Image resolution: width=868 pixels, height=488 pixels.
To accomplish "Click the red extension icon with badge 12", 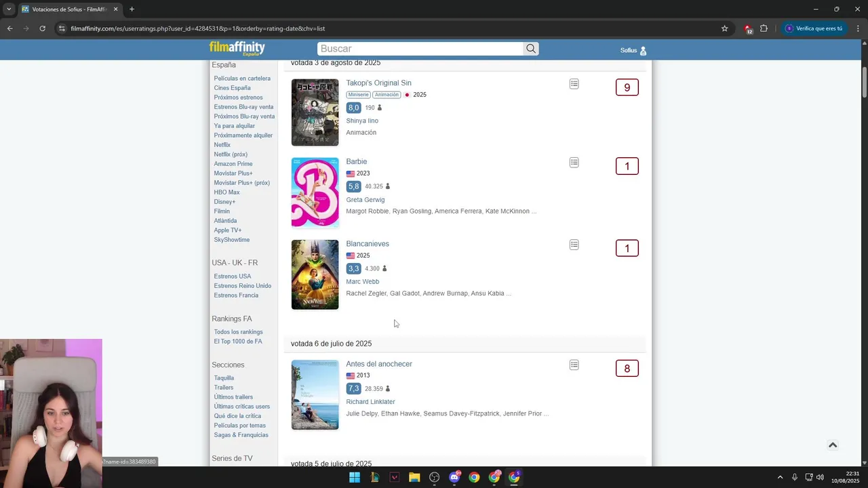I will tap(747, 29).
